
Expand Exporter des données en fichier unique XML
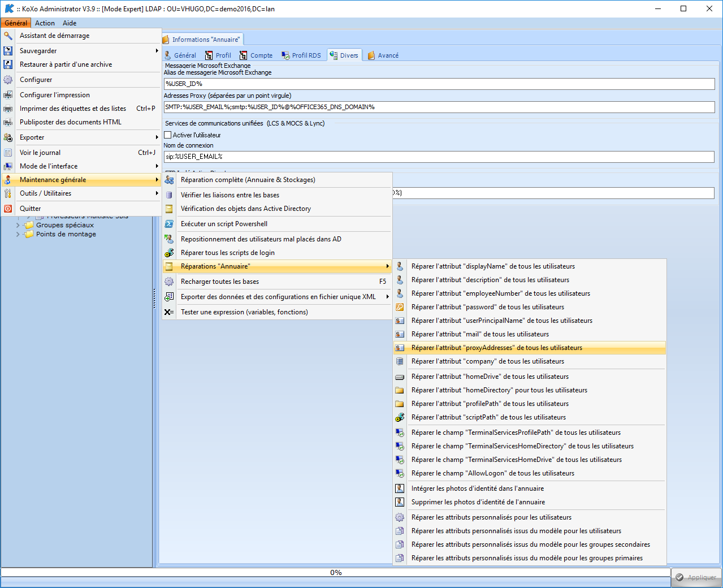click(x=277, y=297)
